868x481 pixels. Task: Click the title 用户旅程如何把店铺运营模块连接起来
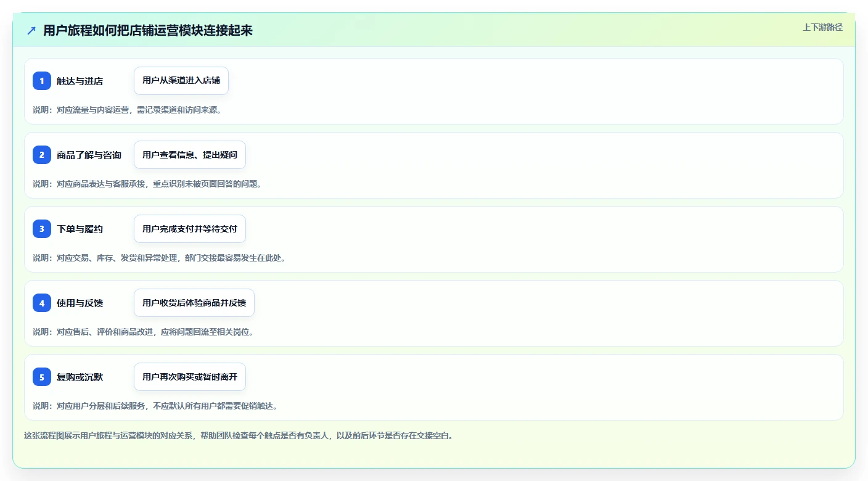(148, 30)
